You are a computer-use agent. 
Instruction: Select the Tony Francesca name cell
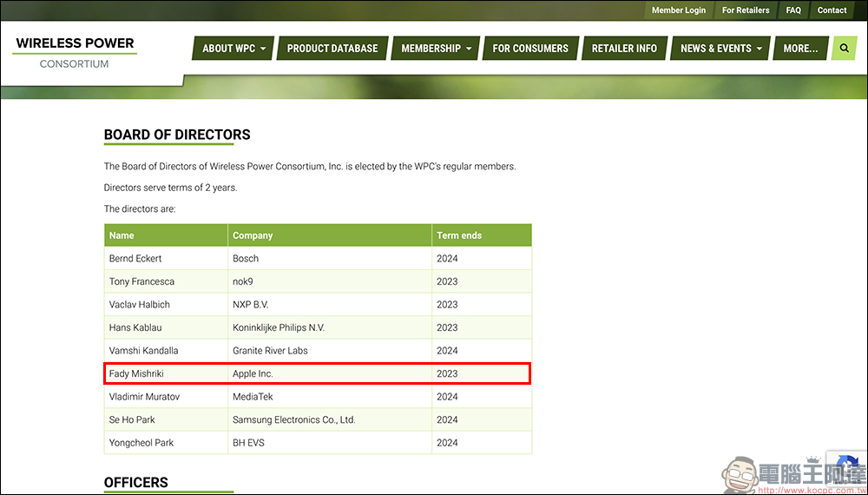point(166,281)
